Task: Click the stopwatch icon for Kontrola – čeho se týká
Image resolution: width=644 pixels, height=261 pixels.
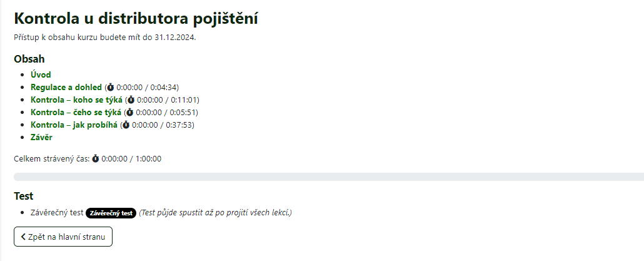Action: (130, 112)
